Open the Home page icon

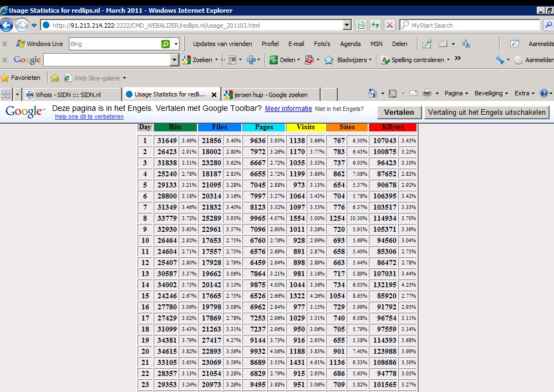373,93
